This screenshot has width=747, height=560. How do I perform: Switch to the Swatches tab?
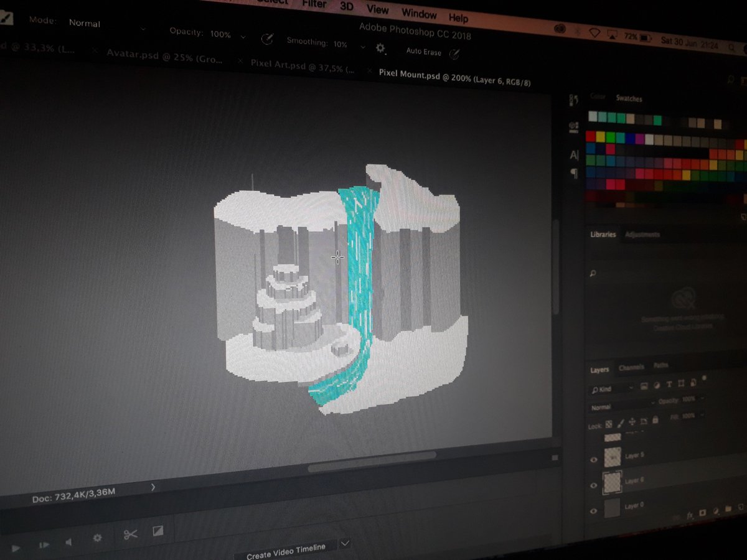click(x=629, y=98)
